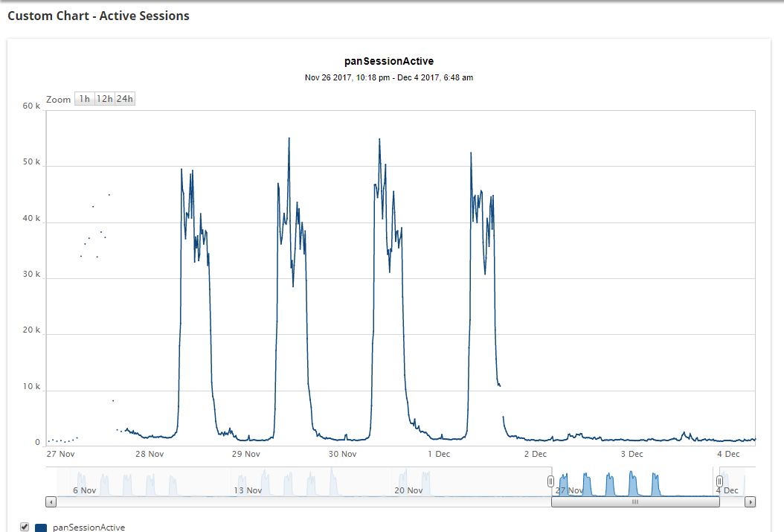Click the 2 Dec axis label
This screenshot has width=784, height=532.
(536, 454)
